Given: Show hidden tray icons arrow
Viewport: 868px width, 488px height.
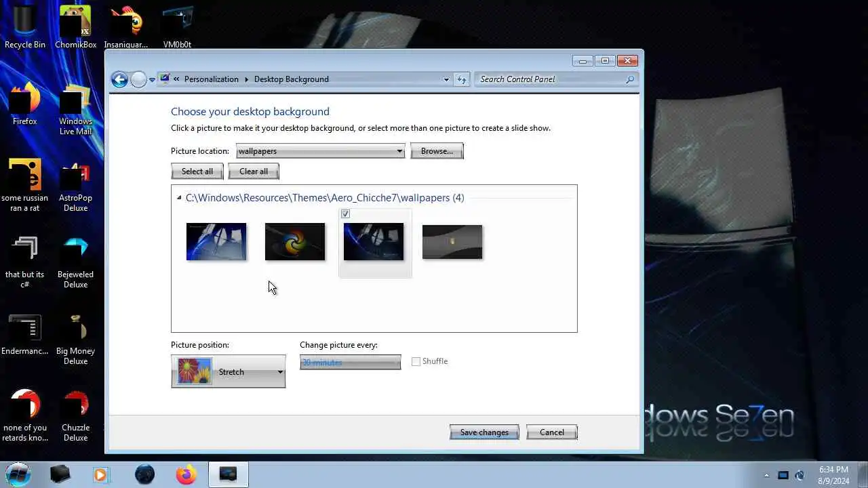Looking at the screenshot, I should pos(767,475).
